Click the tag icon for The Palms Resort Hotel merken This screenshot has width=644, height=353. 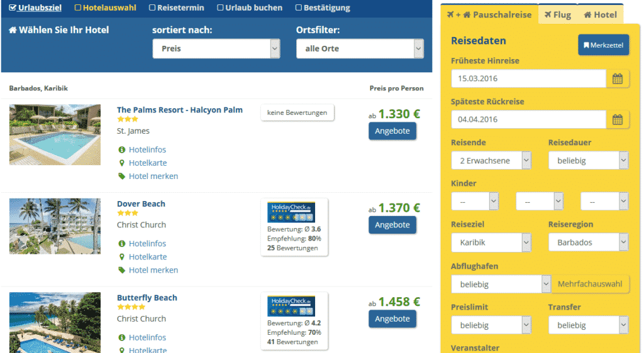click(121, 176)
